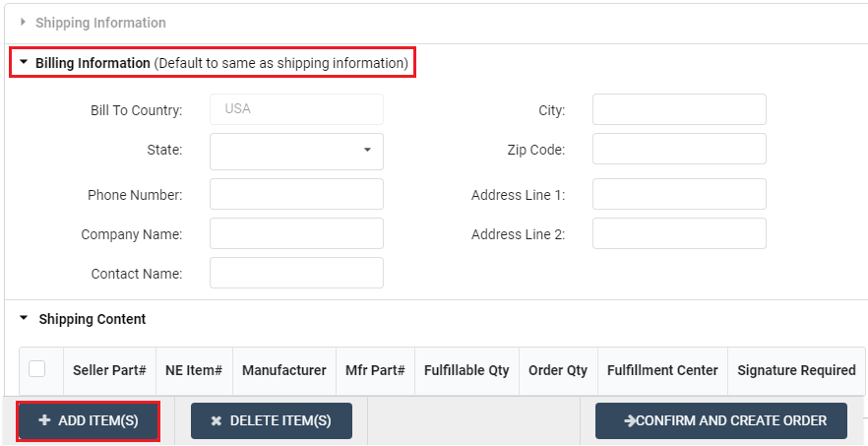Image resolution: width=868 pixels, height=446 pixels.
Task: Sort by Seller Part# column header
Action: 109,370
